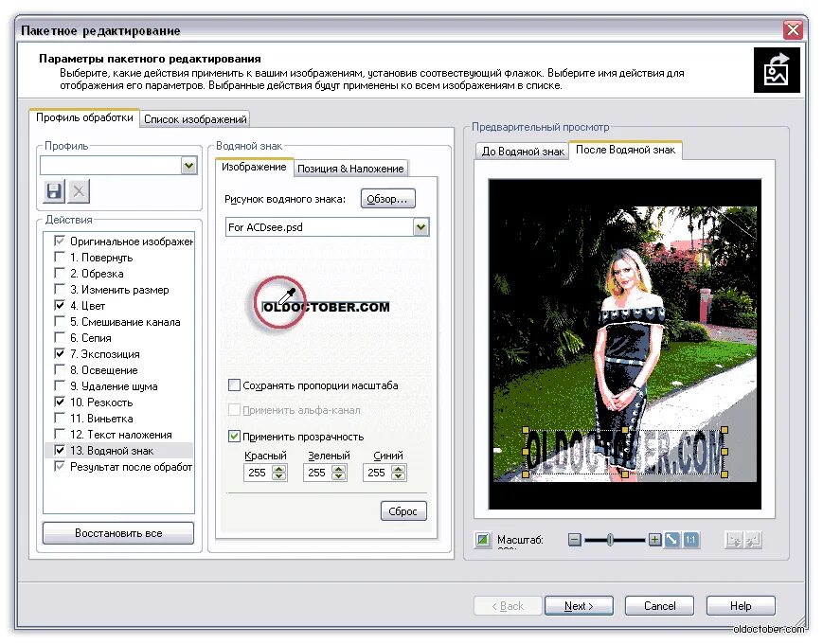Increase the Синий value with up arrow

(399, 469)
